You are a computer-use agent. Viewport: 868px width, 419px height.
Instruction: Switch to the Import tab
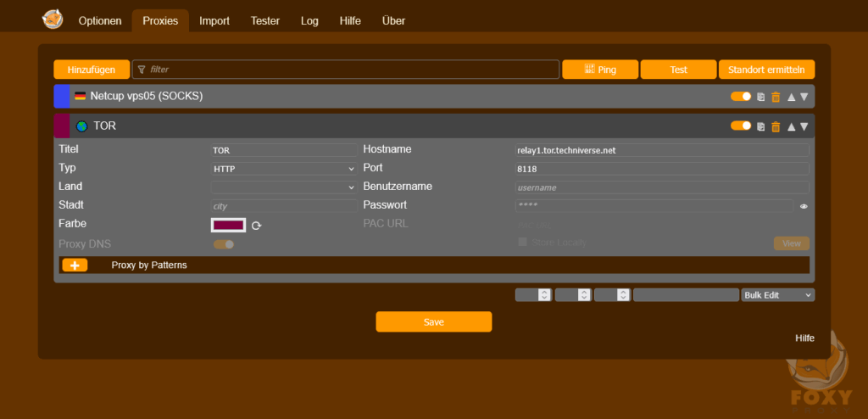coord(214,21)
